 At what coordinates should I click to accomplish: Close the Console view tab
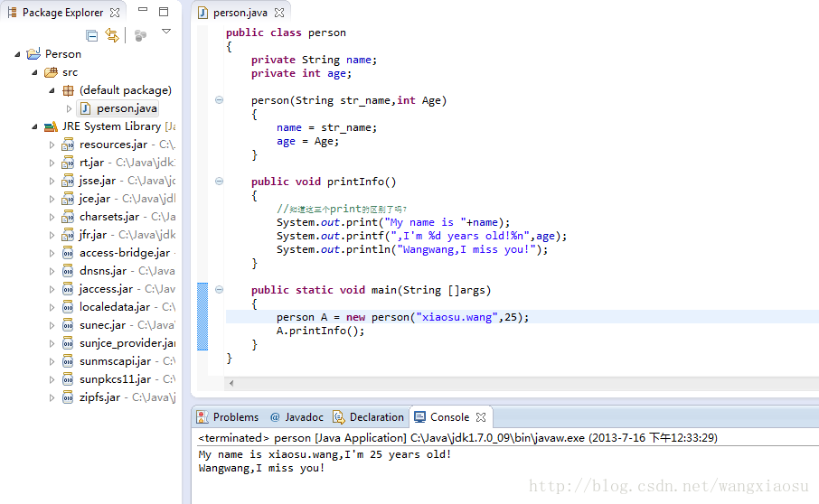[481, 417]
